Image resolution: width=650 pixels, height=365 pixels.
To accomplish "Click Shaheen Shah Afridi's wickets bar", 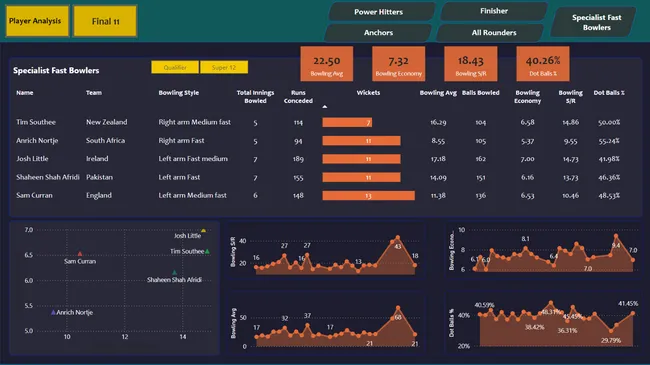I will 361,177.
